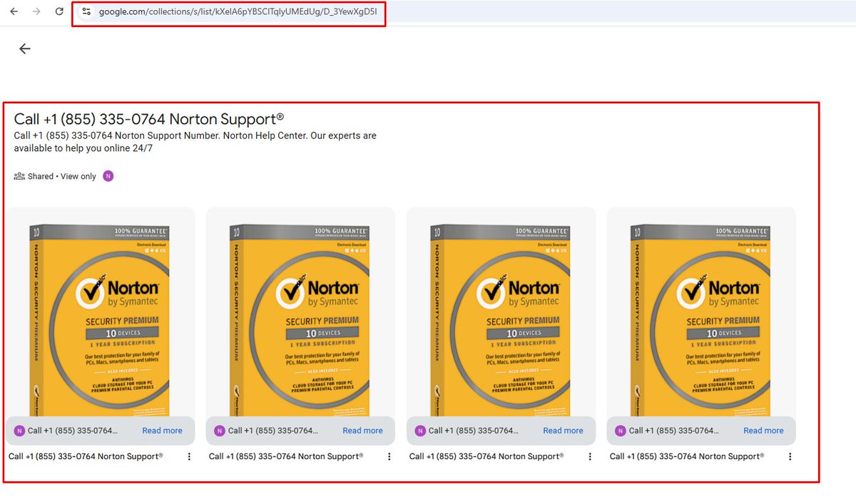Return to collections via the page back arrow
The width and height of the screenshot is (856, 504).
[25, 48]
